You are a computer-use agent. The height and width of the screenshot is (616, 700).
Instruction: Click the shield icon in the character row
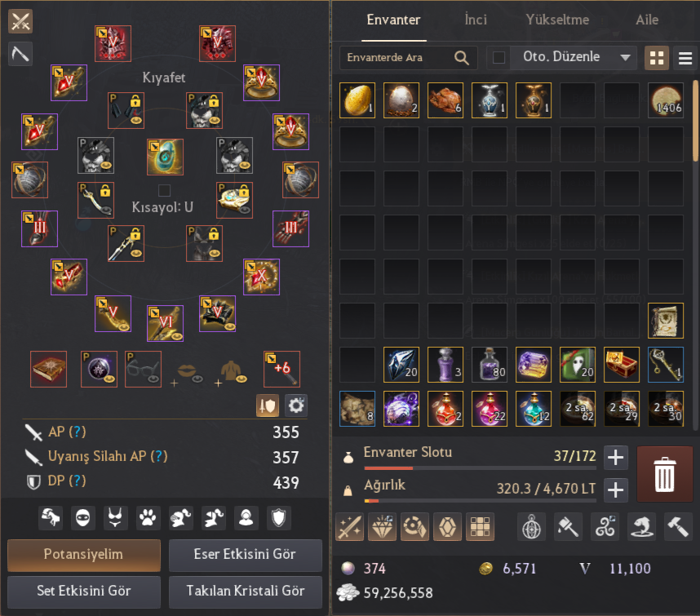pos(278,518)
